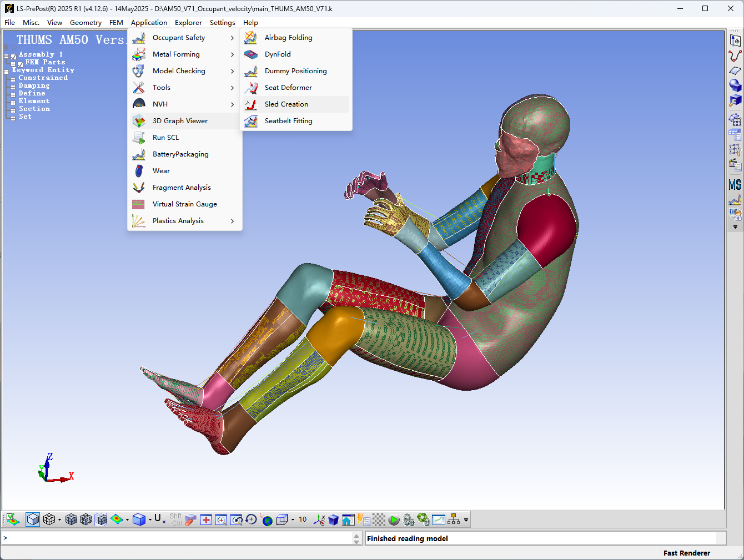Choose Run SCL from Application menu
This screenshot has width=744, height=560.
165,138
